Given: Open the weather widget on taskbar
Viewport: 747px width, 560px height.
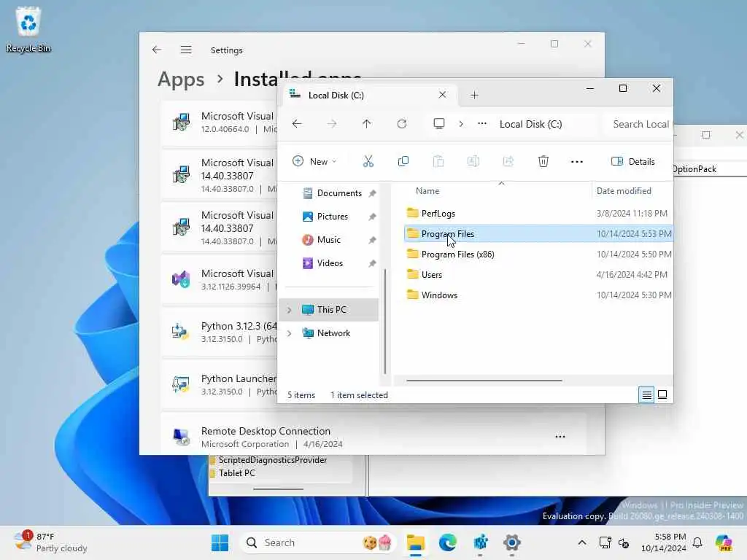Looking at the screenshot, I should point(50,542).
